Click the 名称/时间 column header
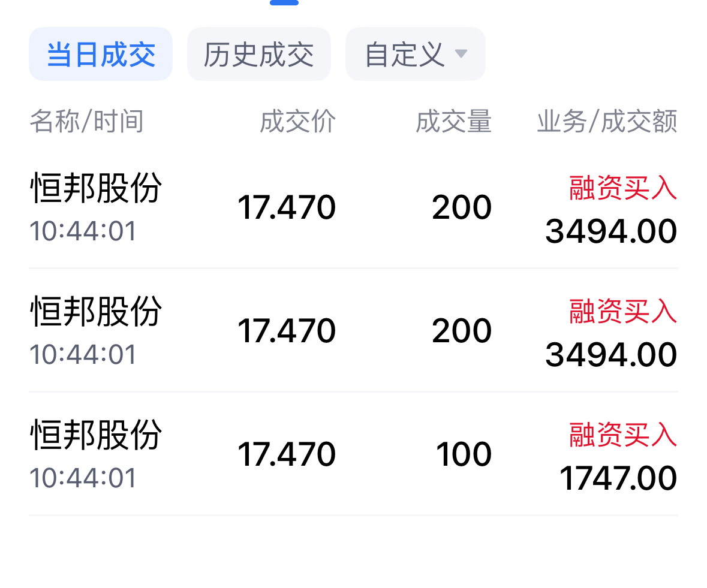This screenshot has width=707, height=588. tap(86, 122)
